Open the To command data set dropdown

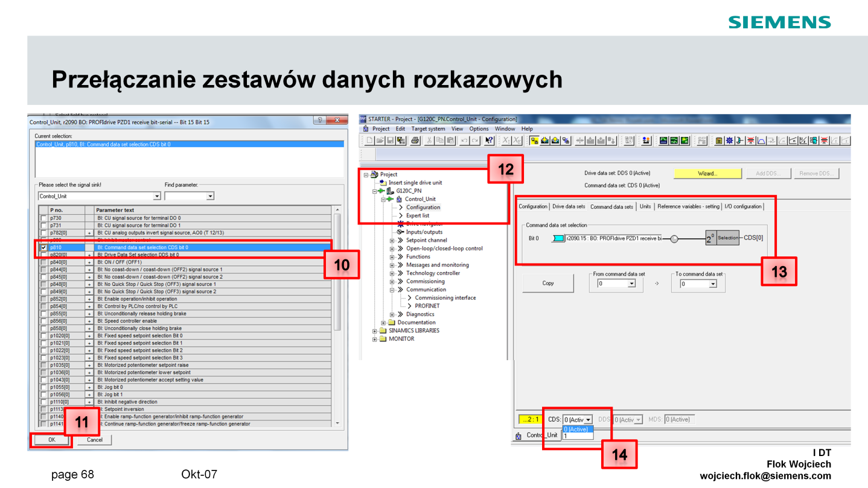[712, 284]
